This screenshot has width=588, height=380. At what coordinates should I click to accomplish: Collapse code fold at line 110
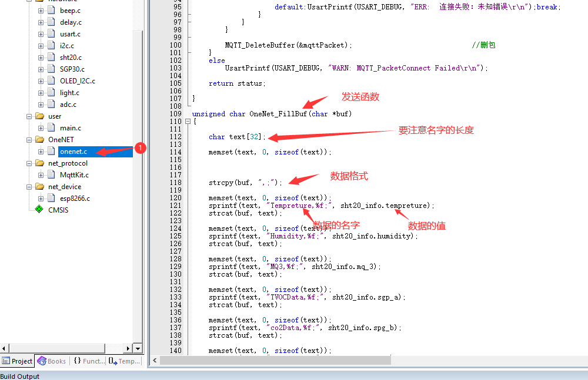(188, 122)
